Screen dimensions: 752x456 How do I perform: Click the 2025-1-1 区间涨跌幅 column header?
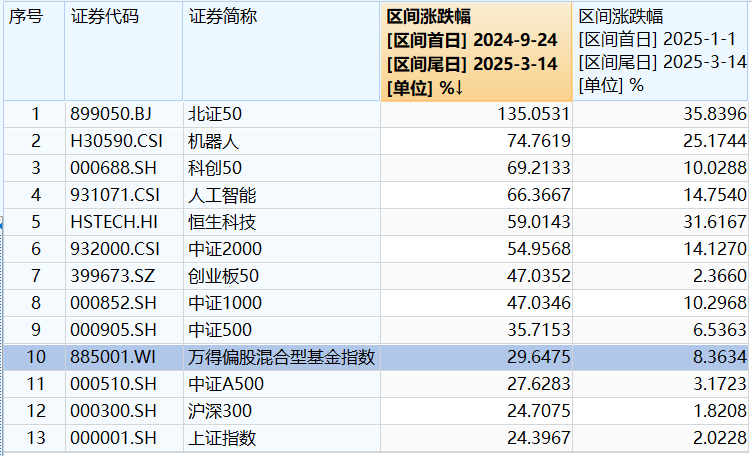[660, 51]
